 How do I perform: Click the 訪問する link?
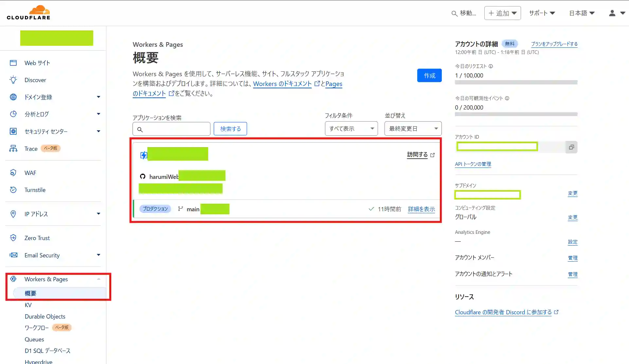417,155
